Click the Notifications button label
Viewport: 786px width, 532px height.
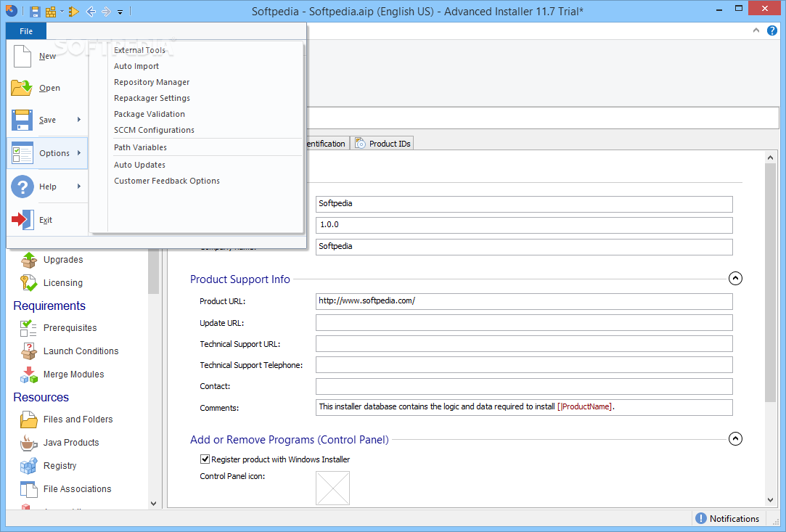(x=734, y=518)
